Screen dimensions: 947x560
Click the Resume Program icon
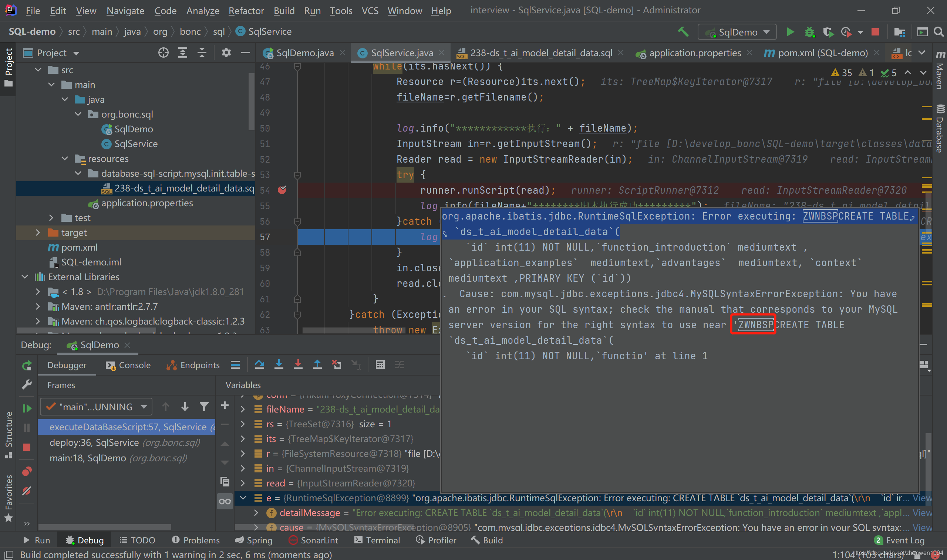[27, 408]
